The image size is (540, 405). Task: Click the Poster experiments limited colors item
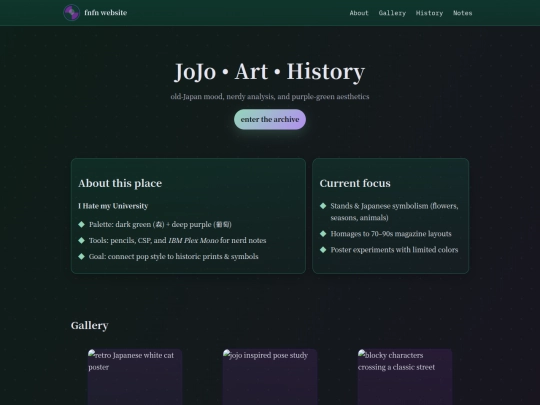pyautogui.click(x=394, y=250)
